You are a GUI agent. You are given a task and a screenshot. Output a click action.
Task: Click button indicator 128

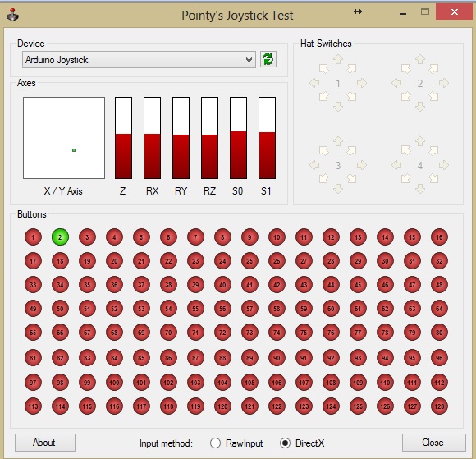click(x=439, y=406)
